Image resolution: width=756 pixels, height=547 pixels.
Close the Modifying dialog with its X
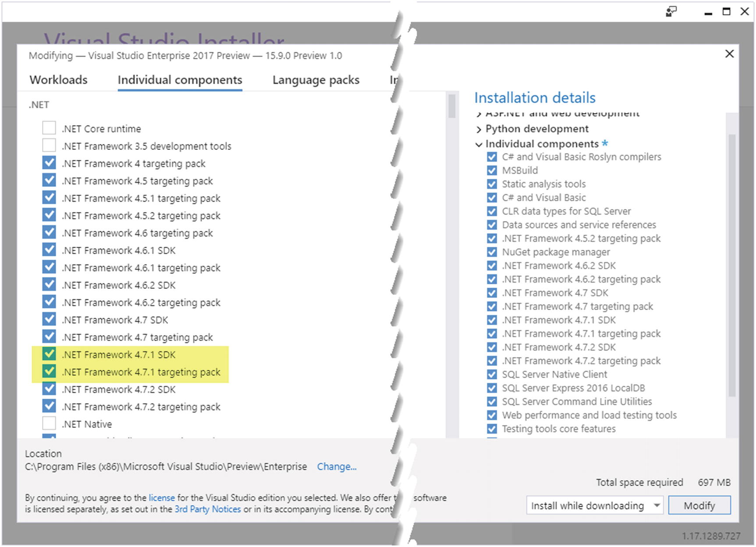point(729,53)
